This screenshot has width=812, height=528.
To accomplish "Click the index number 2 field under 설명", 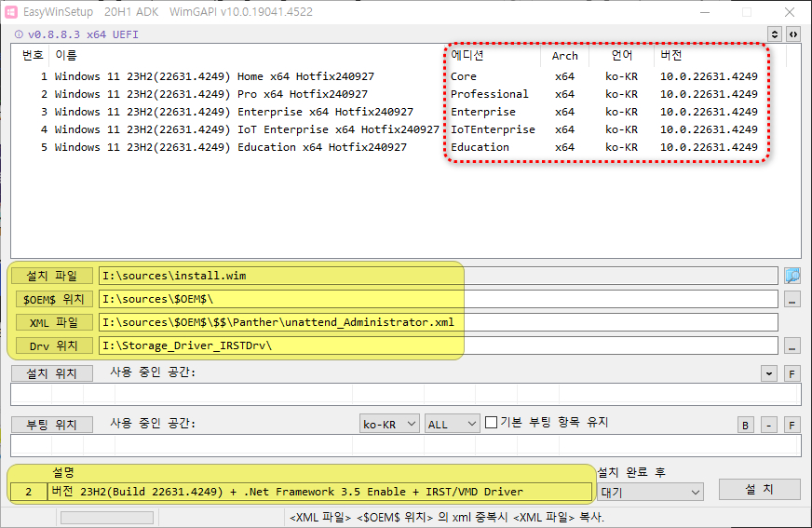I will (x=29, y=492).
